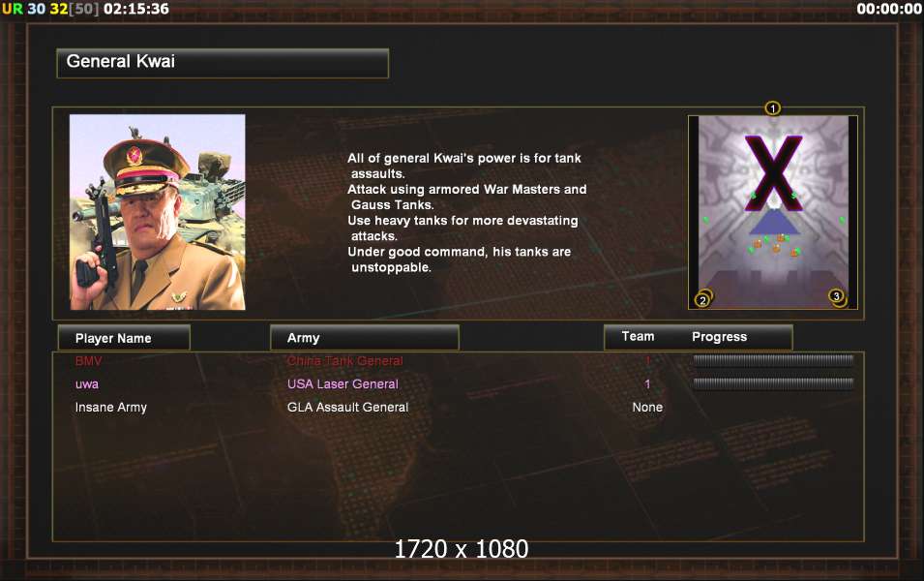
Task: Click the Army column header
Action: [364, 338]
